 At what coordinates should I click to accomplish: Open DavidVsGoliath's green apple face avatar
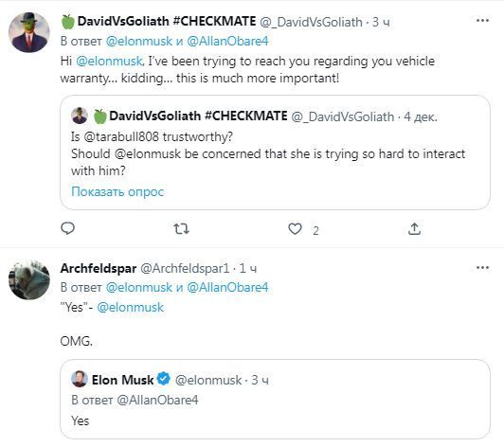click(x=29, y=32)
